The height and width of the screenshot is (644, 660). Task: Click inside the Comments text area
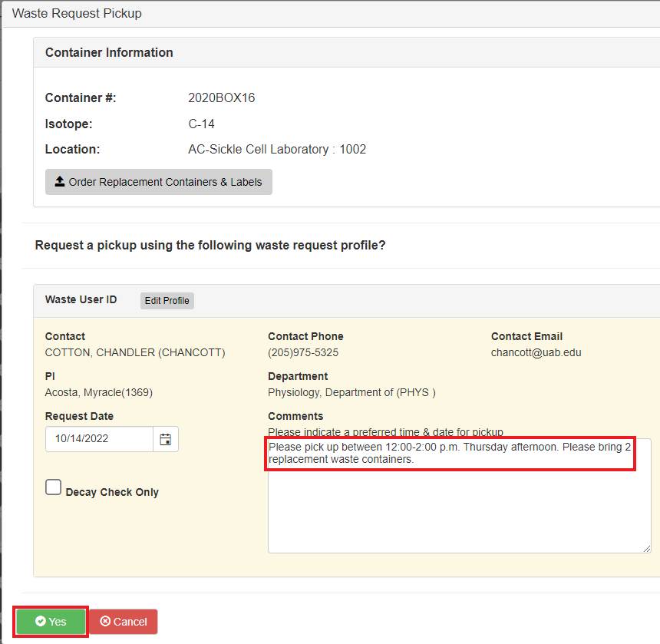tap(459, 507)
